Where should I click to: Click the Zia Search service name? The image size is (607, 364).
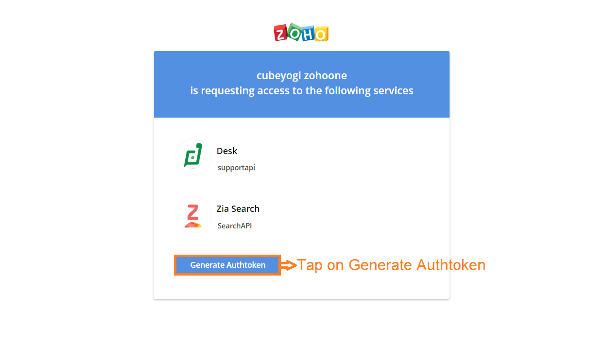point(238,209)
